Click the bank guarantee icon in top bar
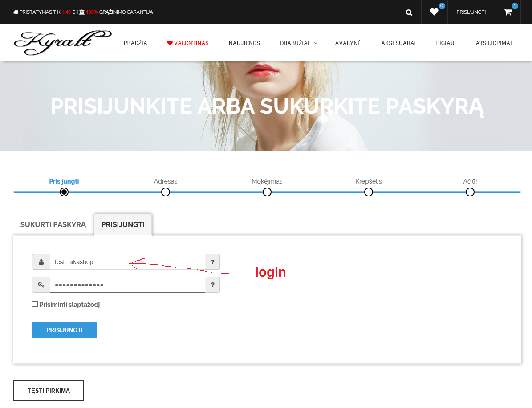Image resolution: width=532 pixels, height=408 pixels. [x=82, y=12]
